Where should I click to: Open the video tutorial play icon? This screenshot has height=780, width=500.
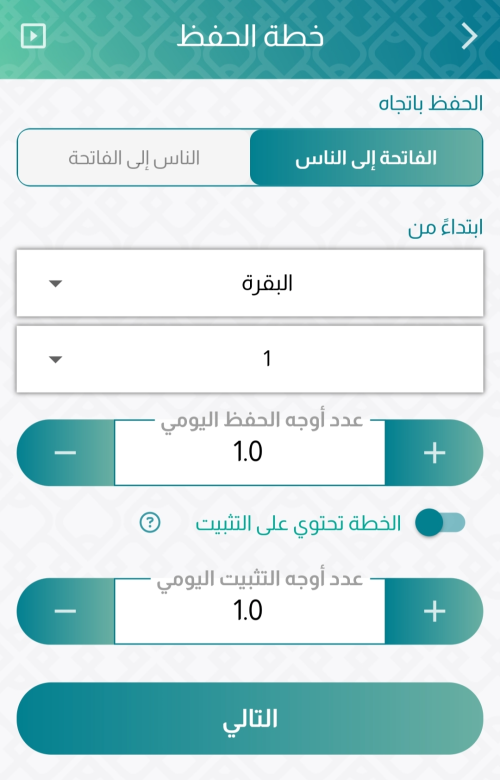33,36
